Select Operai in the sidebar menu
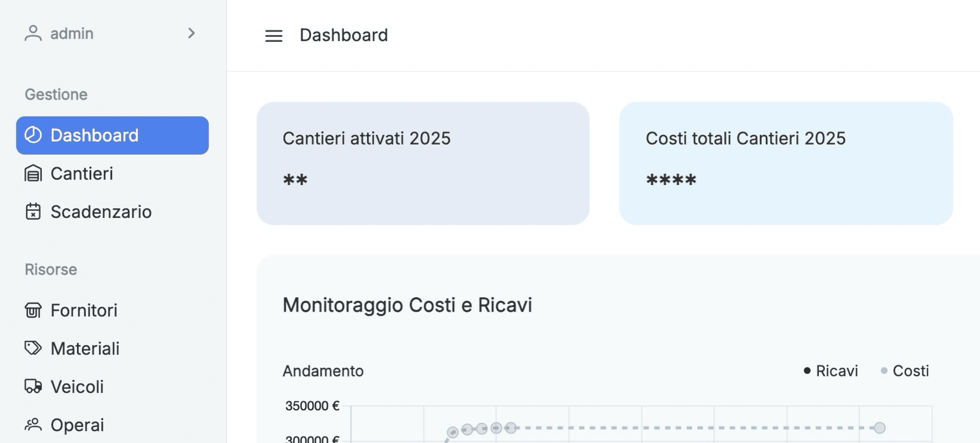980x443 pixels. (77, 424)
